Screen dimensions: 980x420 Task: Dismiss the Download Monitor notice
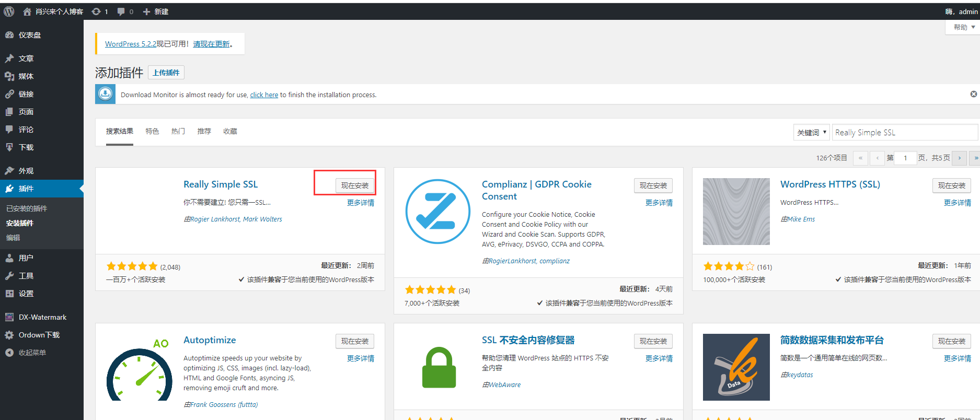point(973,94)
